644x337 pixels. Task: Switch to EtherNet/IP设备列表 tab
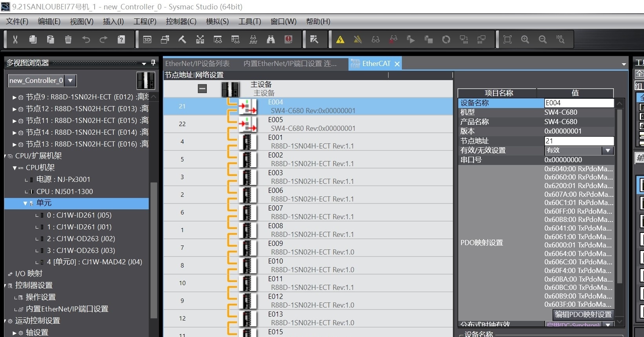(197, 64)
